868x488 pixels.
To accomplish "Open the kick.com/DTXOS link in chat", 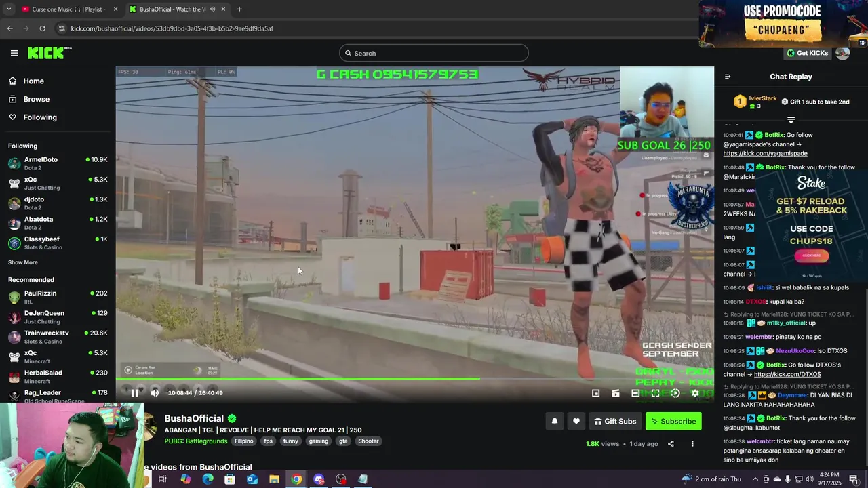I will click(787, 375).
